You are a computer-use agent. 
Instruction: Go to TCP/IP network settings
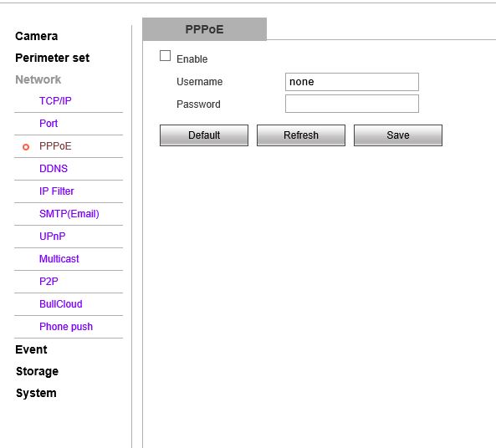point(55,101)
